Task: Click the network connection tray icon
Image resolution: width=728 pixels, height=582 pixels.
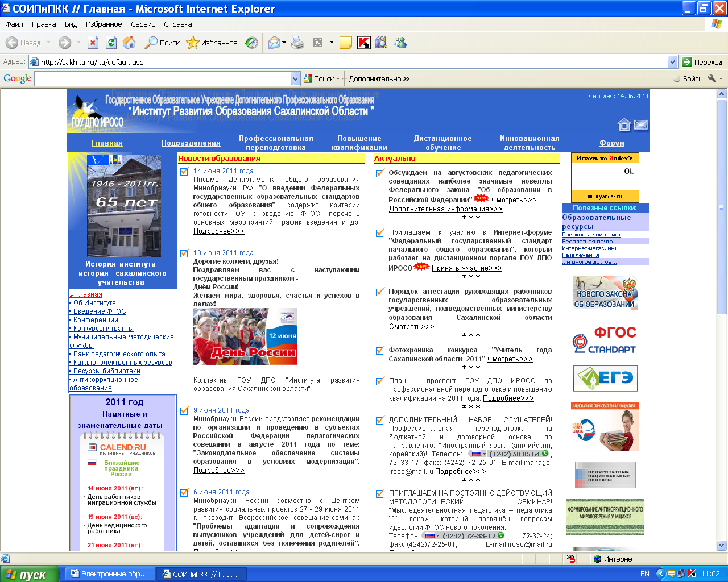Action: 681,573
